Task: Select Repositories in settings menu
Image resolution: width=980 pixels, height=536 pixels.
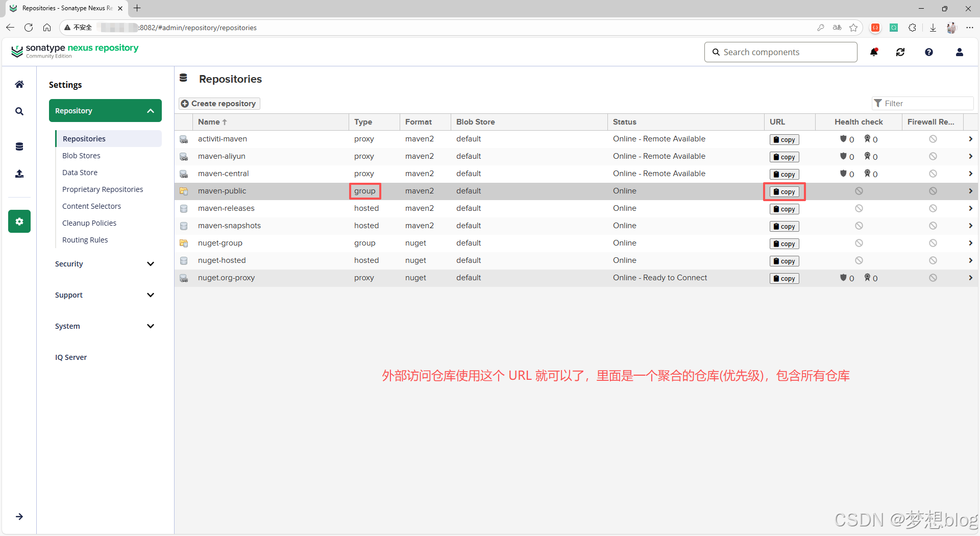Action: [109, 139]
